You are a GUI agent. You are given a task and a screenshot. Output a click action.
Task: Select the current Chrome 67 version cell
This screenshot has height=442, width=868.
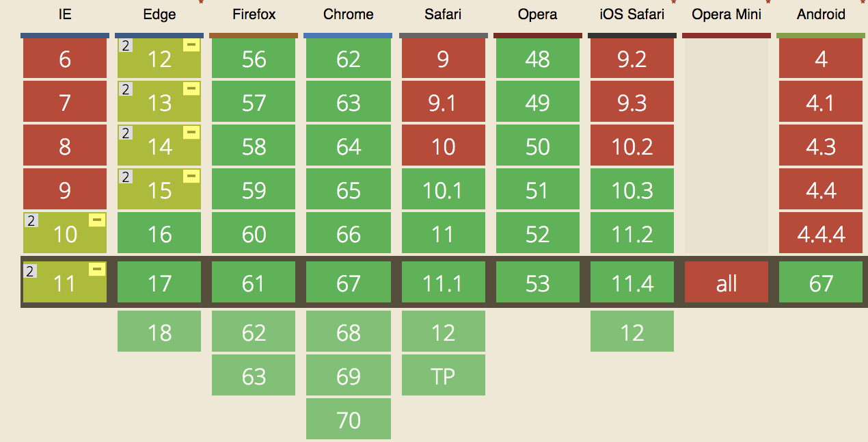(349, 282)
